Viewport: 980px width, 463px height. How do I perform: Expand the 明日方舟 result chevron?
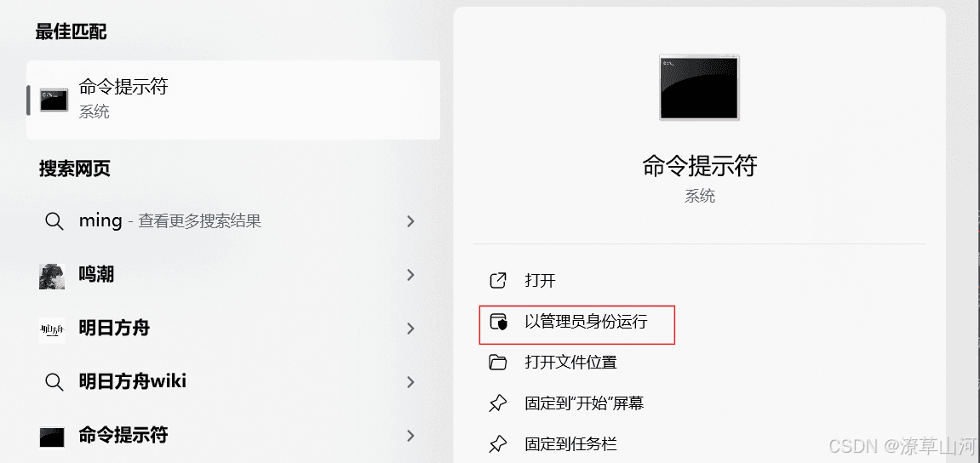pyautogui.click(x=410, y=329)
